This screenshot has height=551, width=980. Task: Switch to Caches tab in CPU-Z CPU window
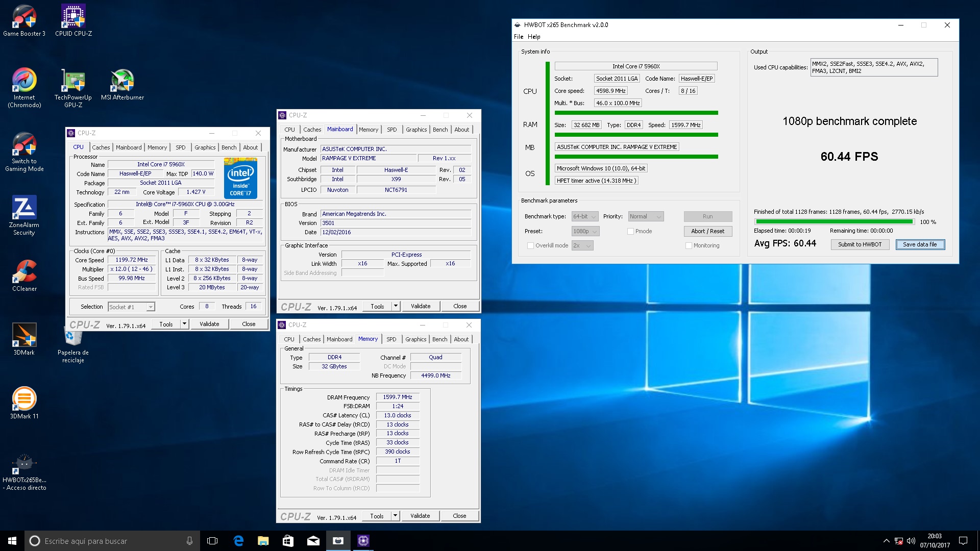point(101,147)
